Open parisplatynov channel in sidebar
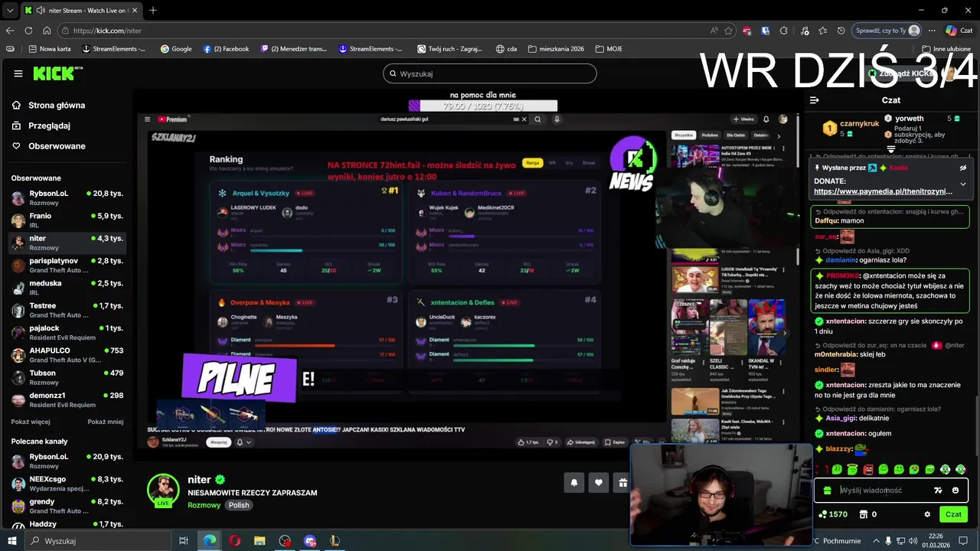Viewport: 980px width, 551px height. [67, 265]
